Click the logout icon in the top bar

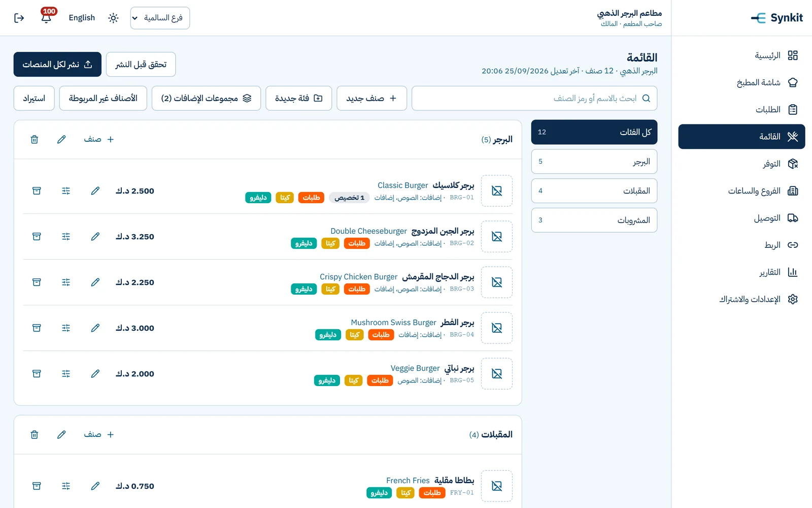19,18
